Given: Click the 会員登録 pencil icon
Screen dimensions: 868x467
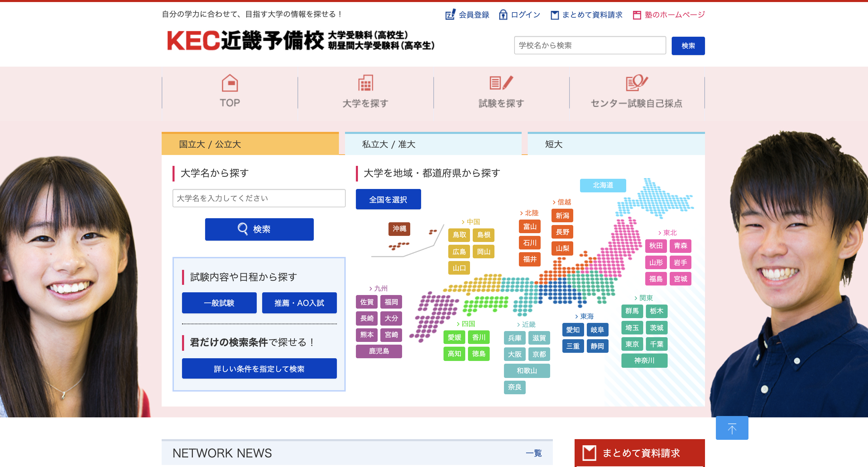Looking at the screenshot, I should (x=450, y=15).
